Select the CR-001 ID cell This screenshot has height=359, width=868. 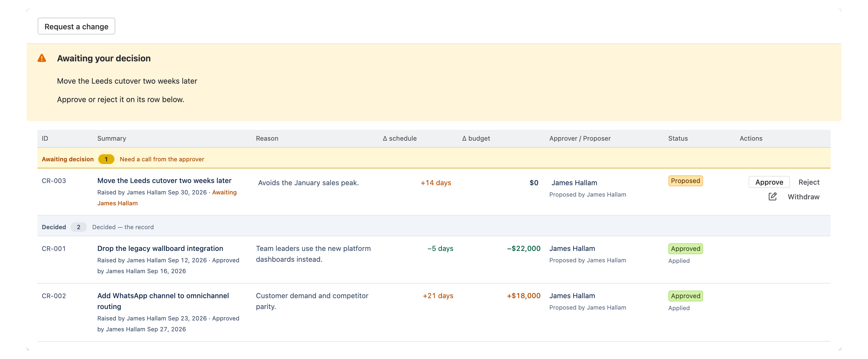pyautogui.click(x=54, y=248)
